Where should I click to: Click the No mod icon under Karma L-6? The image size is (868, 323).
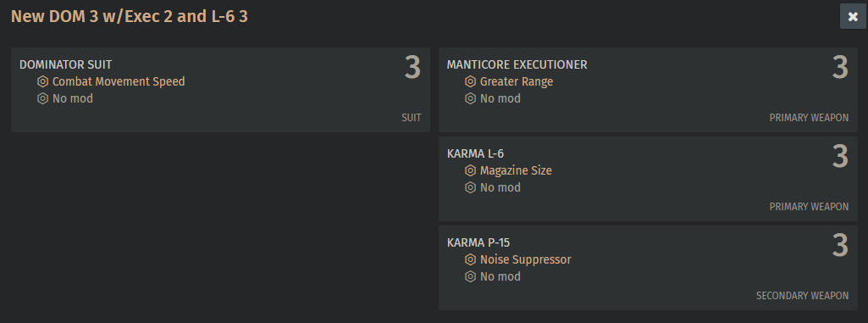click(471, 187)
